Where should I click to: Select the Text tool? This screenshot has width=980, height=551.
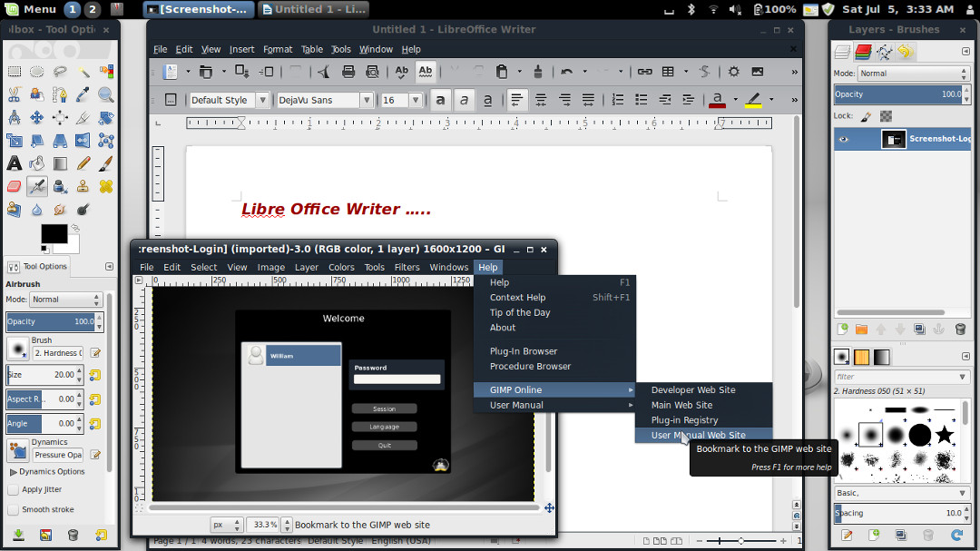tap(15, 163)
